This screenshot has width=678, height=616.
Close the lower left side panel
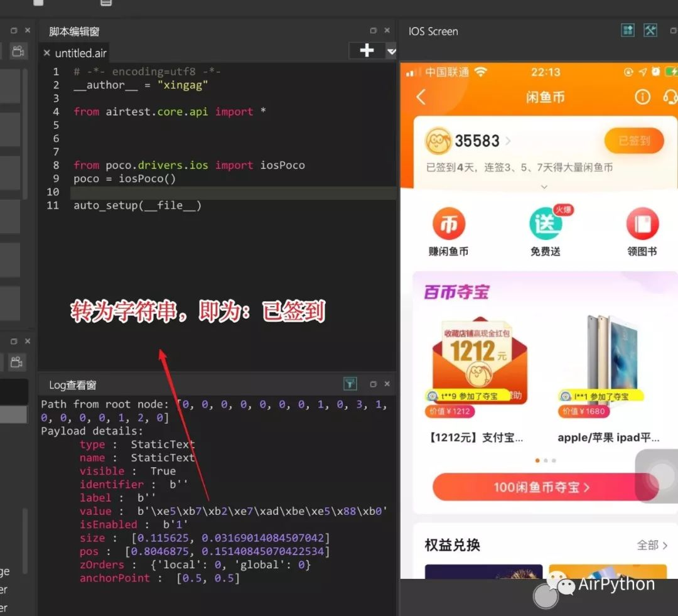(x=28, y=341)
